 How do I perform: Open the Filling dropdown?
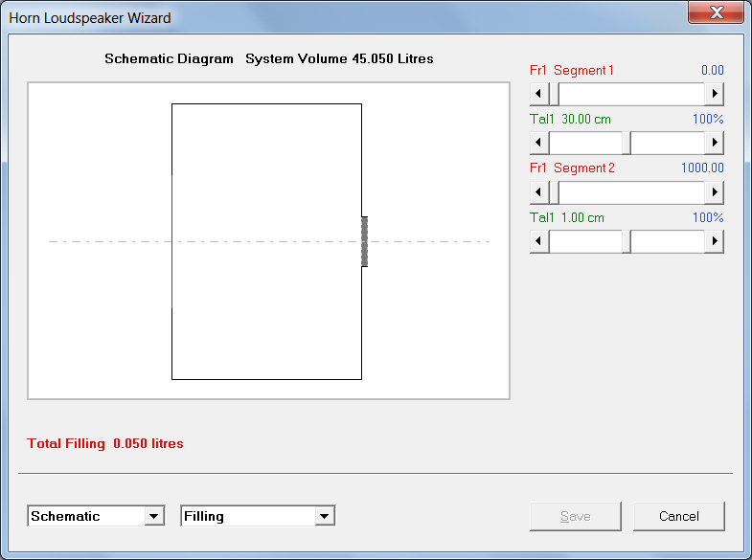(x=325, y=516)
